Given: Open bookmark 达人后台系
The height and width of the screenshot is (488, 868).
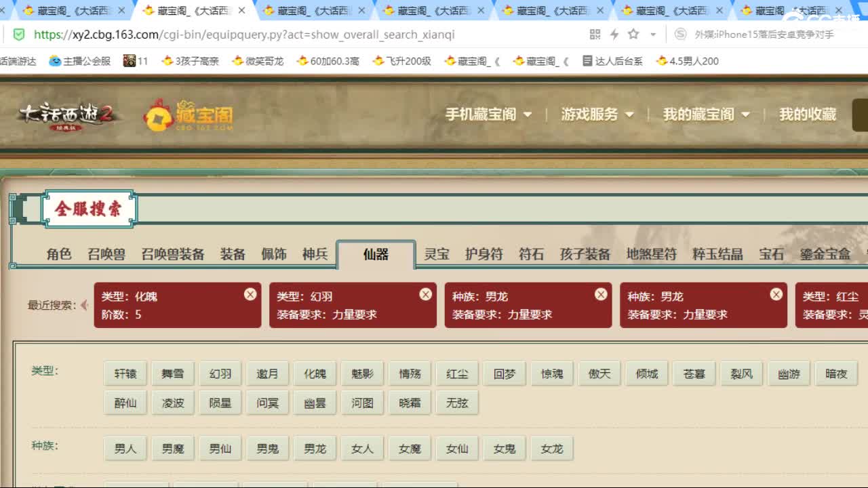Looking at the screenshot, I should (x=612, y=61).
